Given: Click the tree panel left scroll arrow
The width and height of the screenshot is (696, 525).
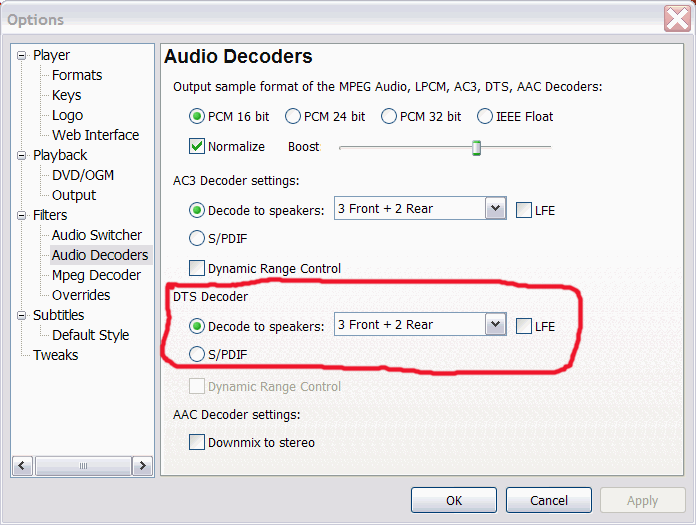Looking at the screenshot, I should tap(22, 466).
